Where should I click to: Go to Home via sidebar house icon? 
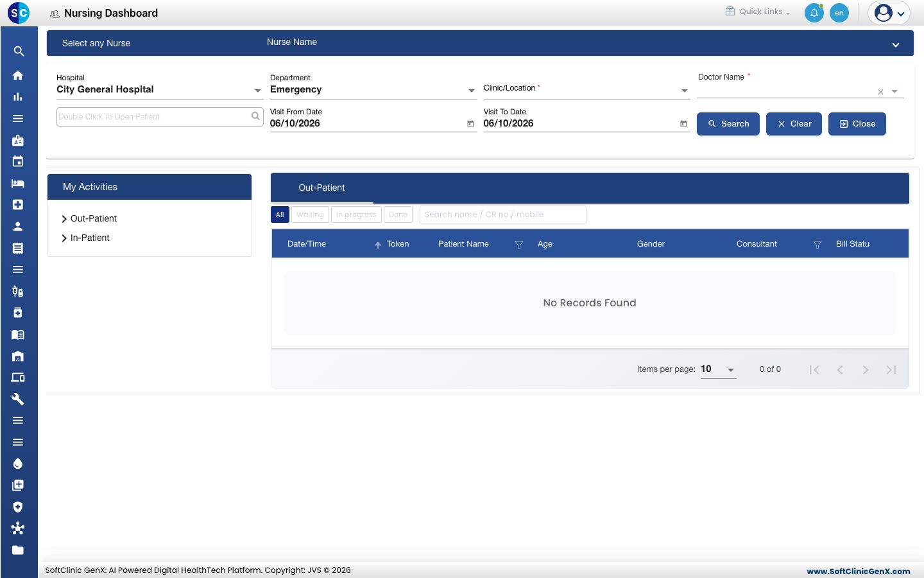click(18, 75)
